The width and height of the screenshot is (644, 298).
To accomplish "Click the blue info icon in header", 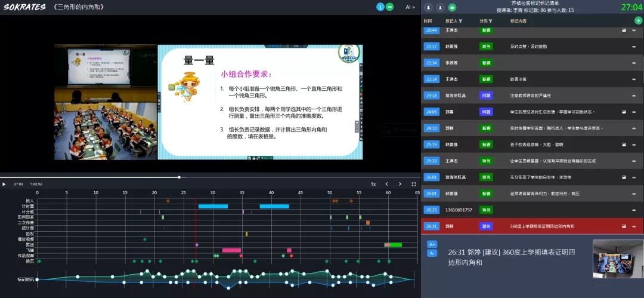I will click(380, 7).
